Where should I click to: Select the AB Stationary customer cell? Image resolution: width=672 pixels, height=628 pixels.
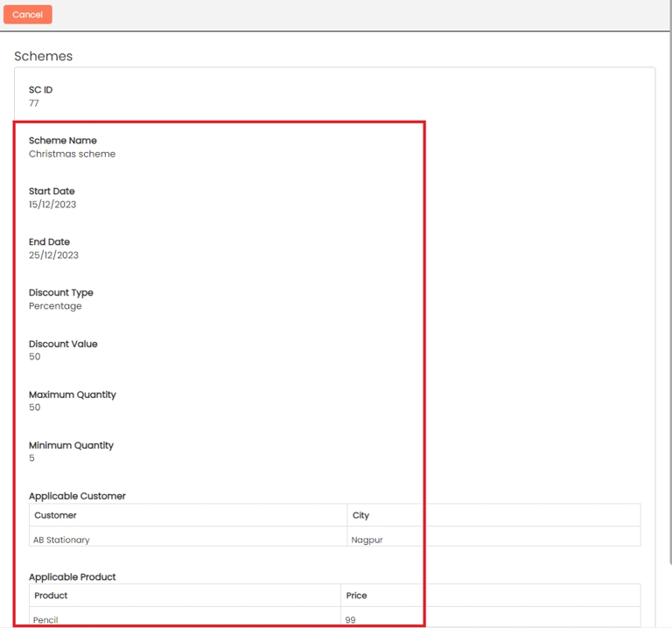click(x=61, y=540)
